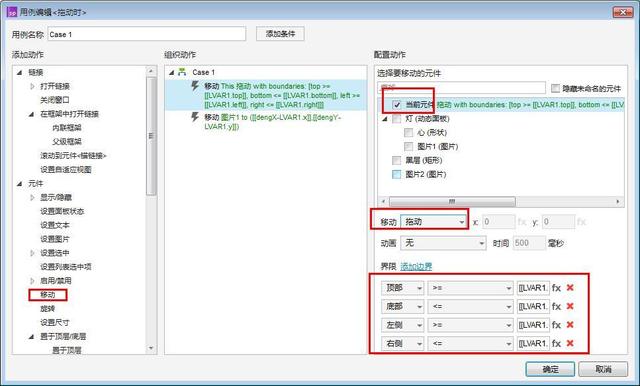The image size is (640, 386).
Task: Uncheck the 当前元件 checkbox
Action: (x=396, y=105)
